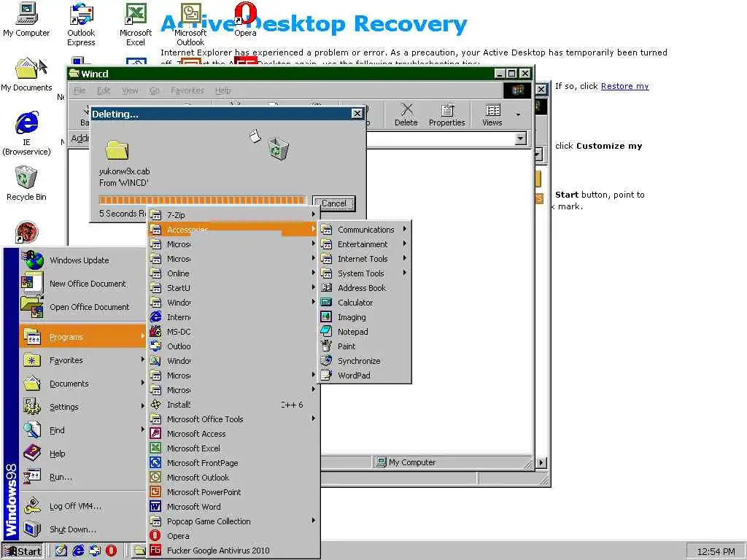Choose Log Off VM4... in Start menu
747x560 pixels.
coord(83,506)
